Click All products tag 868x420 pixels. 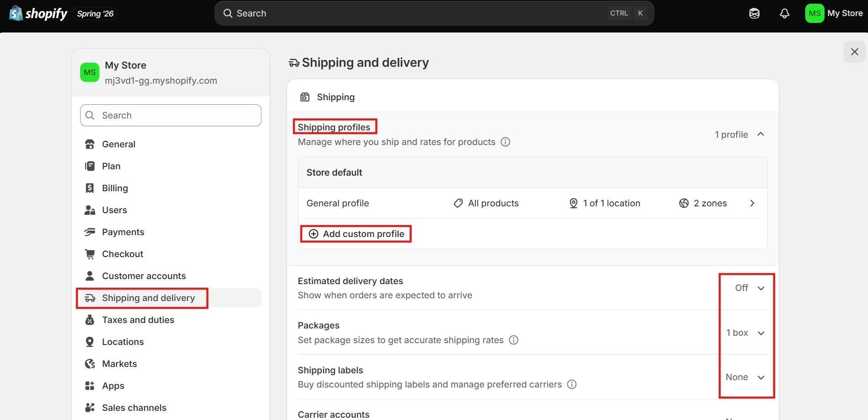tap(486, 203)
